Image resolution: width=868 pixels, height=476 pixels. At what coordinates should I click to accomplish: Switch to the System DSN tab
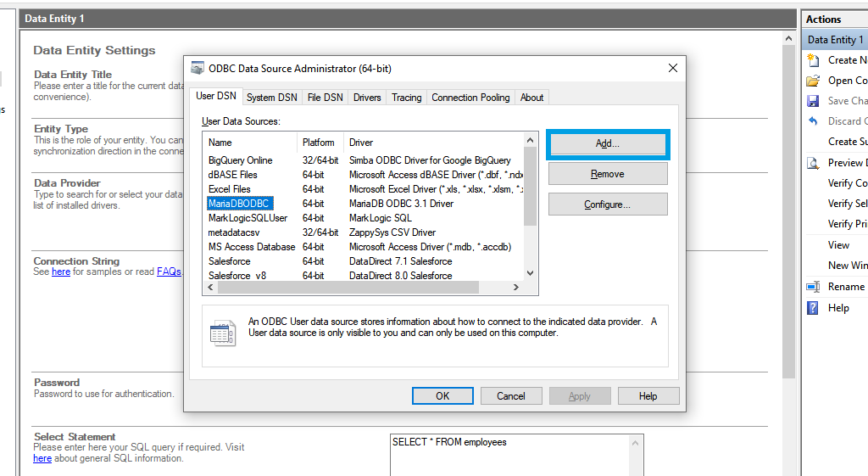click(271, 98)
